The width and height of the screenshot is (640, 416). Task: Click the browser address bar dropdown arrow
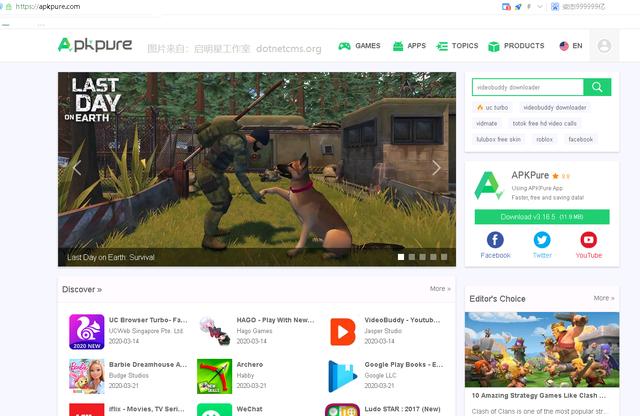(540, 7)
